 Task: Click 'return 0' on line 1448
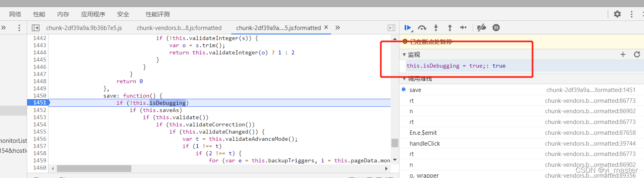[x=130, y=81]
